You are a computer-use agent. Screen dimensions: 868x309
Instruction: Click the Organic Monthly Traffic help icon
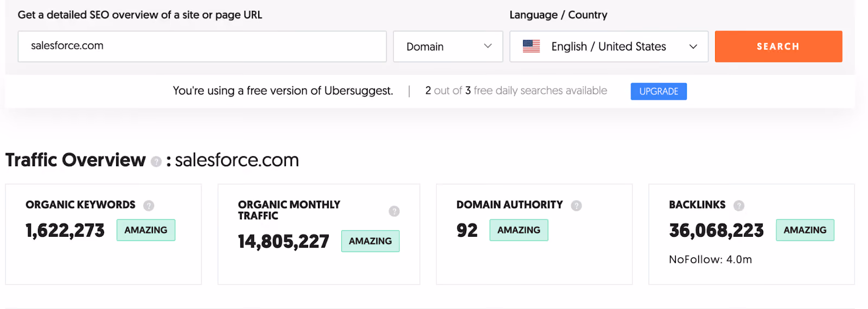394,211
